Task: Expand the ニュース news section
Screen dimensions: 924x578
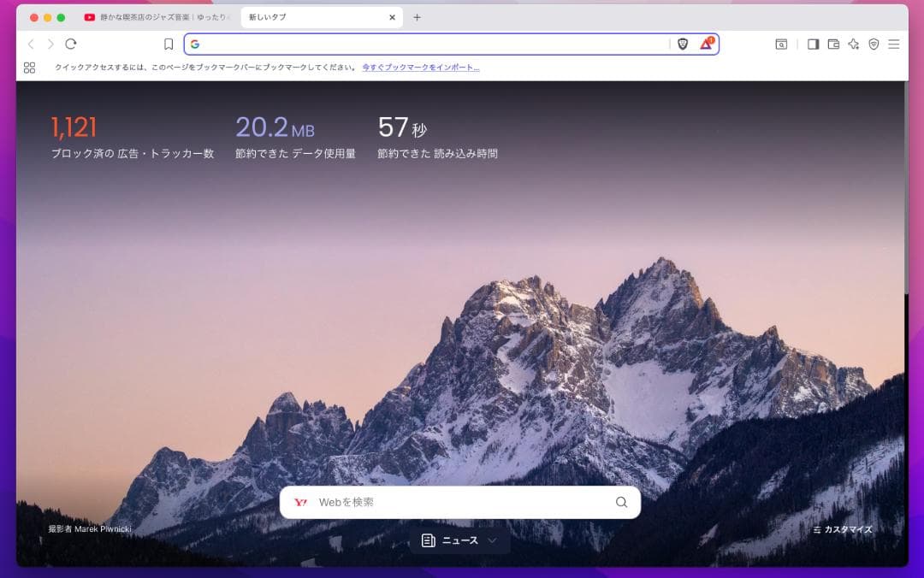Action: point(459,540)
